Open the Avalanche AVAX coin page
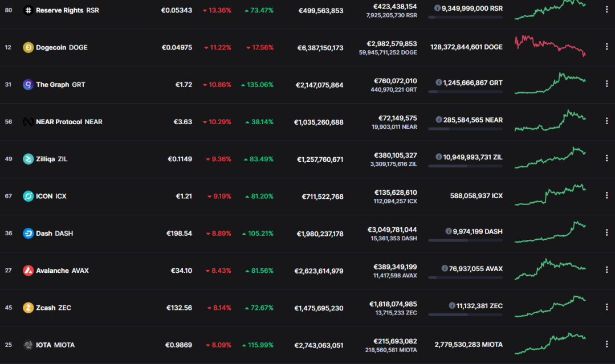Screen dimensions: 615x364 click(62, 271)
